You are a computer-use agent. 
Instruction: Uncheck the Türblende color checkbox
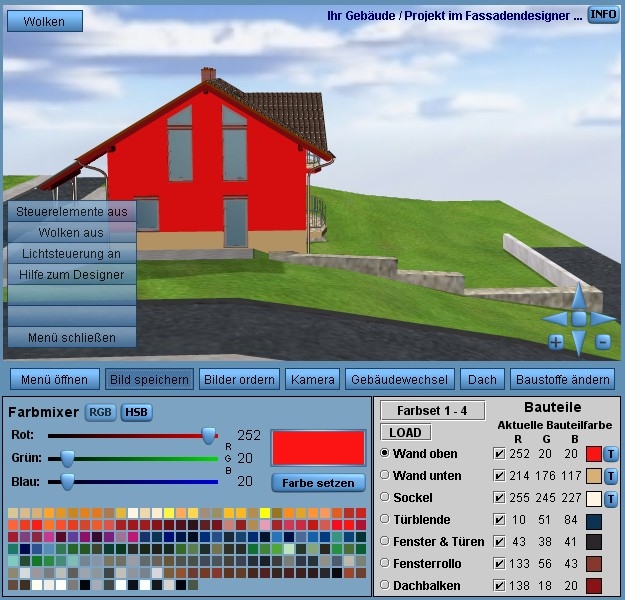click(x=499, y=520)
